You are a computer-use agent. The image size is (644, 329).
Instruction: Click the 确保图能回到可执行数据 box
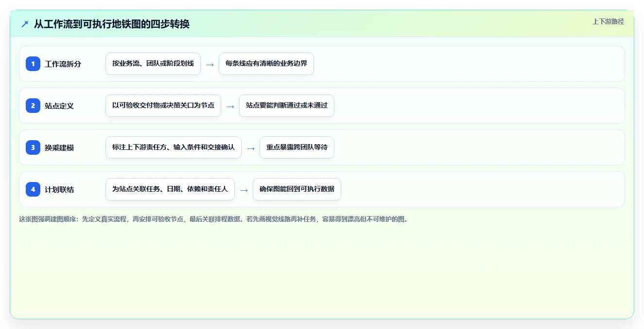297,189
